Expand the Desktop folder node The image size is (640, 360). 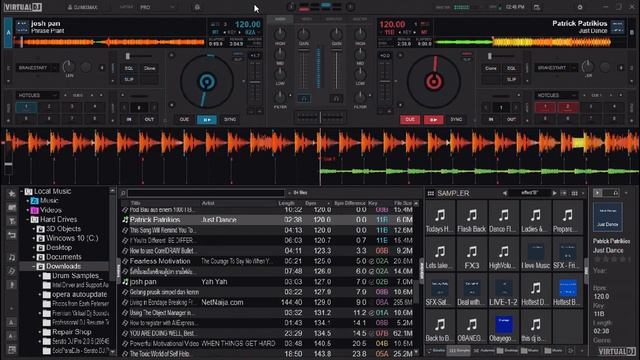click(34, 248)
